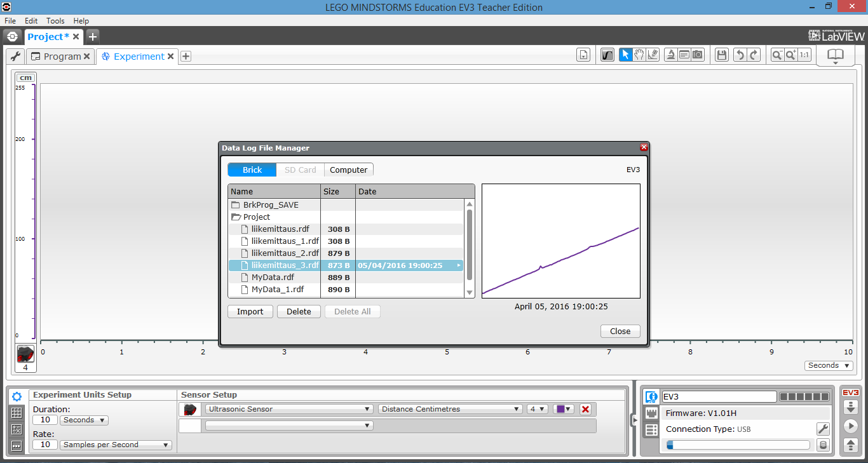This screenshot has height=463, width=868.
Task: Show brick information tab
Action: 651,397
